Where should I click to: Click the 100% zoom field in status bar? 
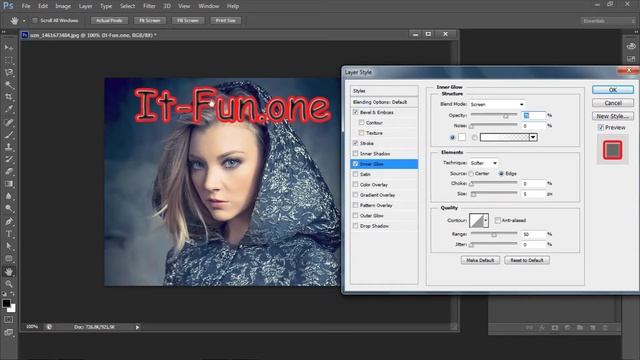pos(32,327)
